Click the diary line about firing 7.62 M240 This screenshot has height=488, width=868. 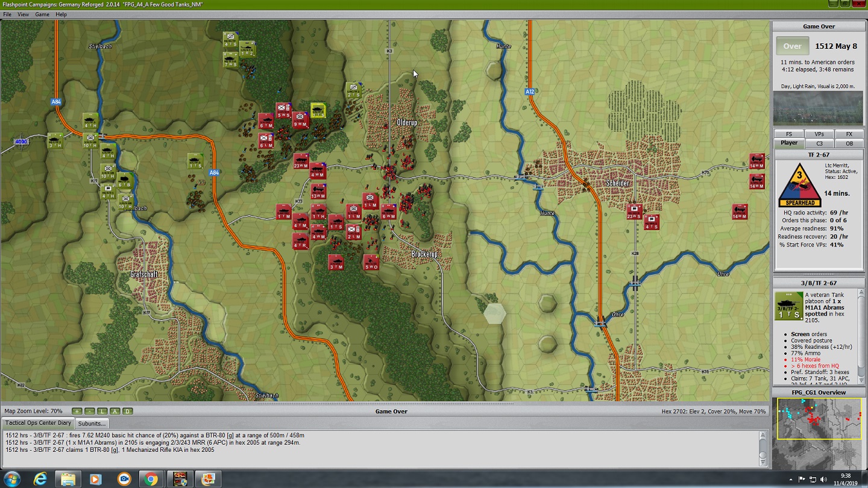[x=155, y=435]
